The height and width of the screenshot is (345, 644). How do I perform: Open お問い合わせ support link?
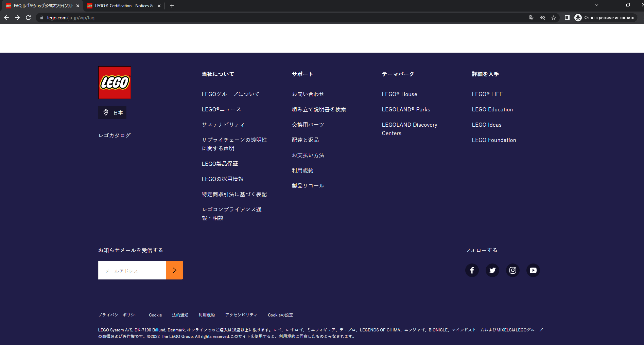[308, 94]
